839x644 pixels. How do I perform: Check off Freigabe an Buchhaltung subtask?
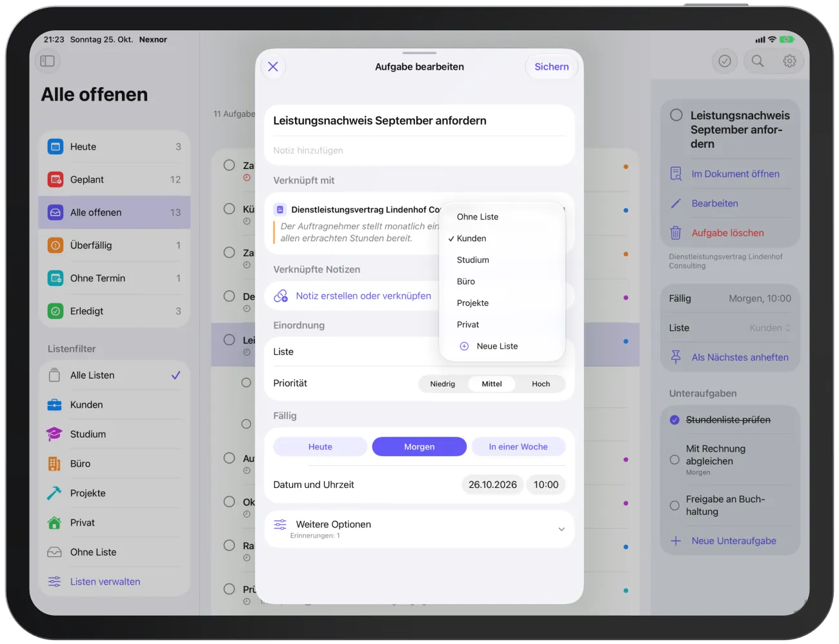pos(674,506)
